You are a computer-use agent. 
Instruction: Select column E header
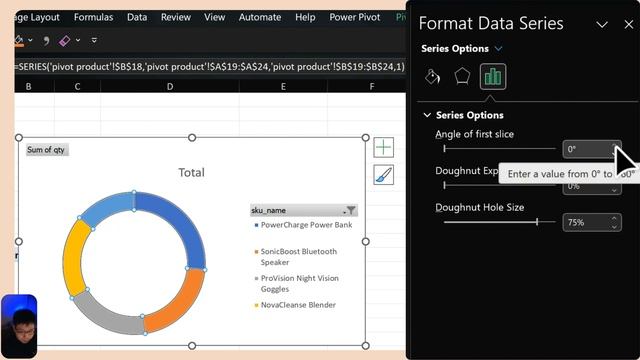pos(283,87)
